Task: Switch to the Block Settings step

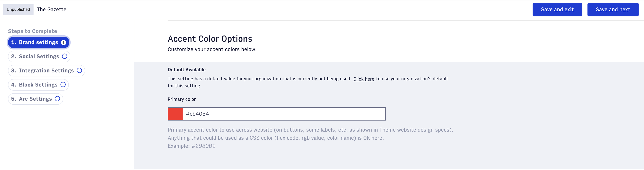Action: [x=38, y=85]
